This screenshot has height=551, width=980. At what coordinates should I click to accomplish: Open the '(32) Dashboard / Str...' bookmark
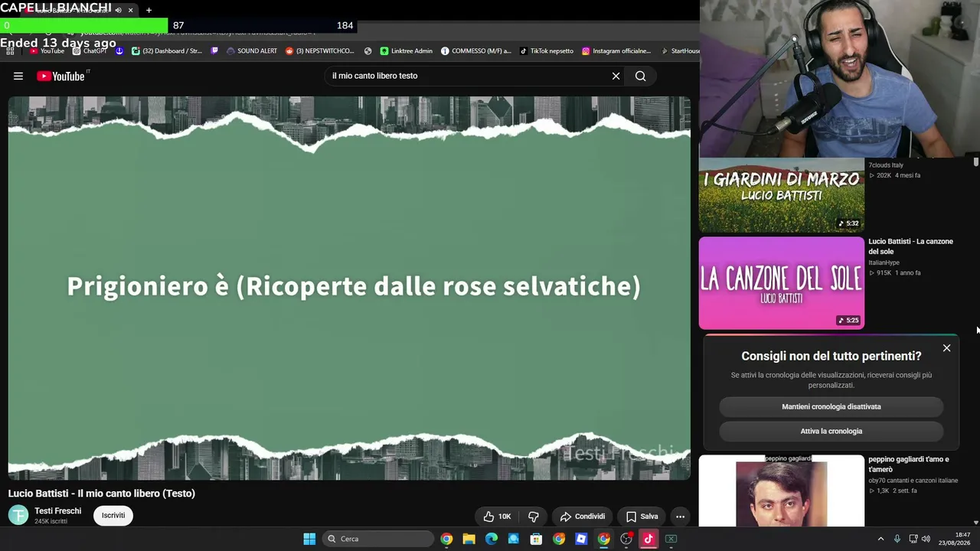pos(167,51)
